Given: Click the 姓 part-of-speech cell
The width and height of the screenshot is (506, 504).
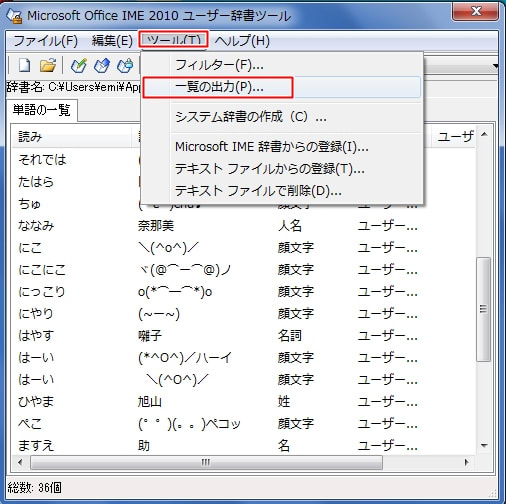Looking at the screenshot, I should click(284, 402).
